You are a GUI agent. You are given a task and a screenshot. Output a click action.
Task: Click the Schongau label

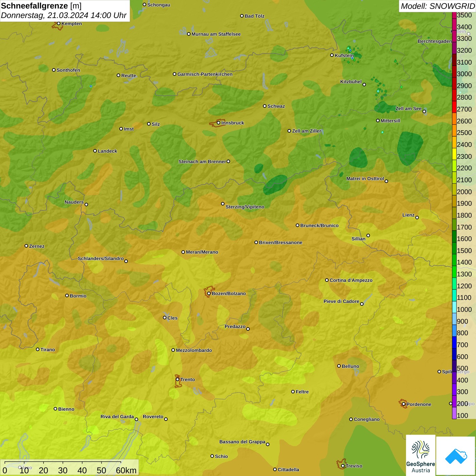coord(159,5)
